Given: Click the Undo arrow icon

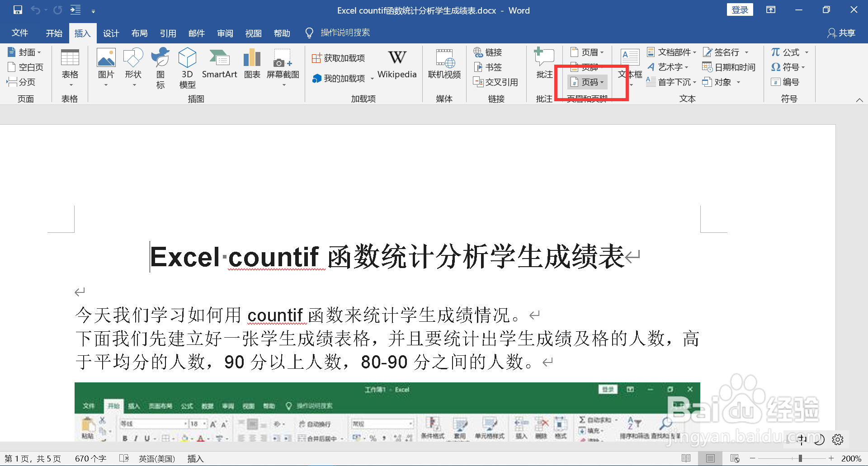Looking at the screenshot, I should [36, 10].
